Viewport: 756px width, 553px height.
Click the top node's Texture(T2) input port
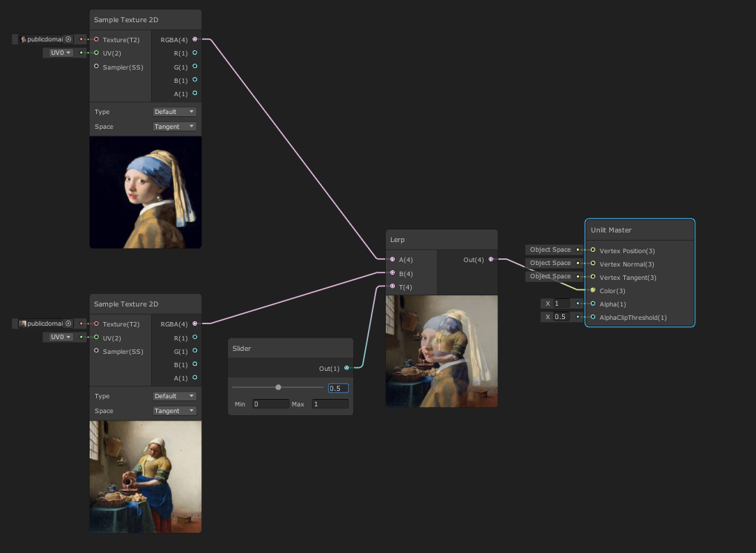pos(96,39)
